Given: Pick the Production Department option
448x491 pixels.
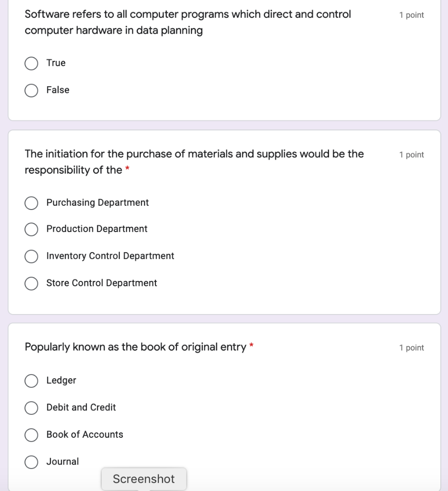Looking at the screenshot, I should (32, 229).
